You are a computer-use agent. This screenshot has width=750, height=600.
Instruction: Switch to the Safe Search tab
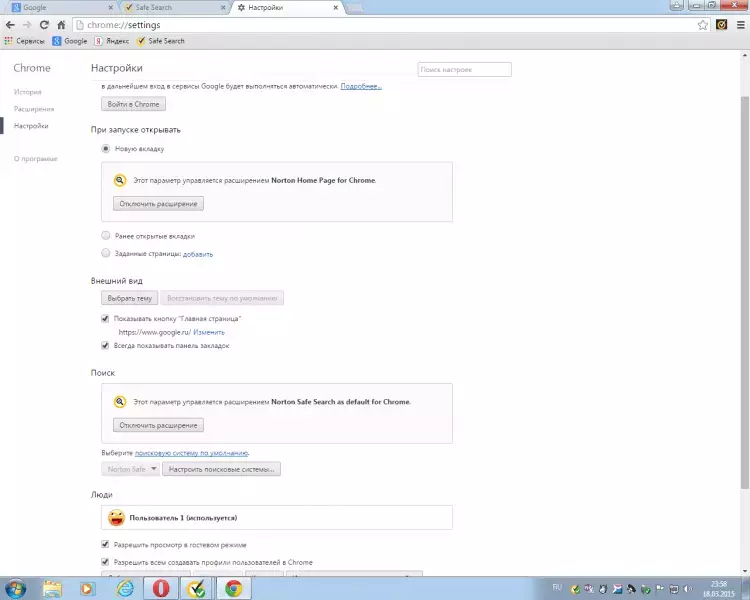(174, 8)
